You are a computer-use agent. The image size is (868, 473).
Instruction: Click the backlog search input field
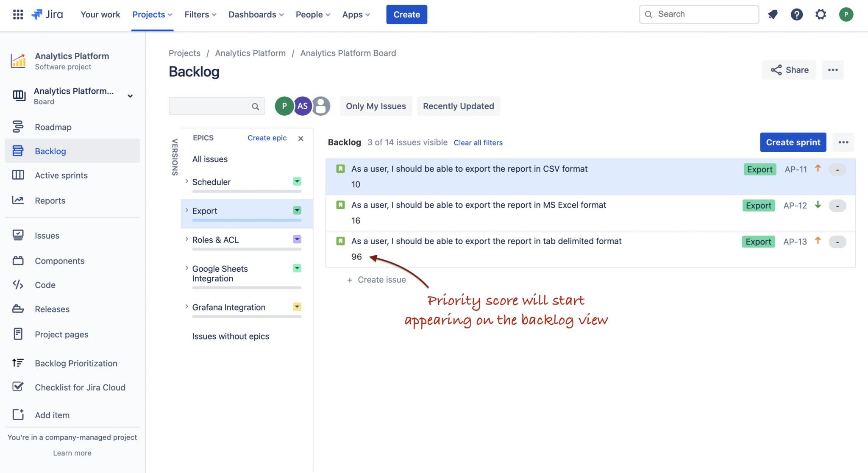tap(210, 106)
